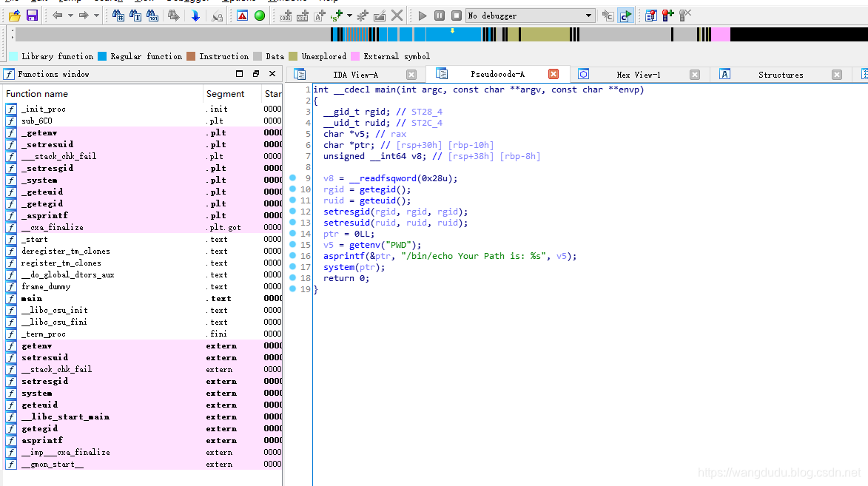The image size is (868, 486).
Task: Click the edit pencil toolbar icon
Action: click(x=380, y=16)
